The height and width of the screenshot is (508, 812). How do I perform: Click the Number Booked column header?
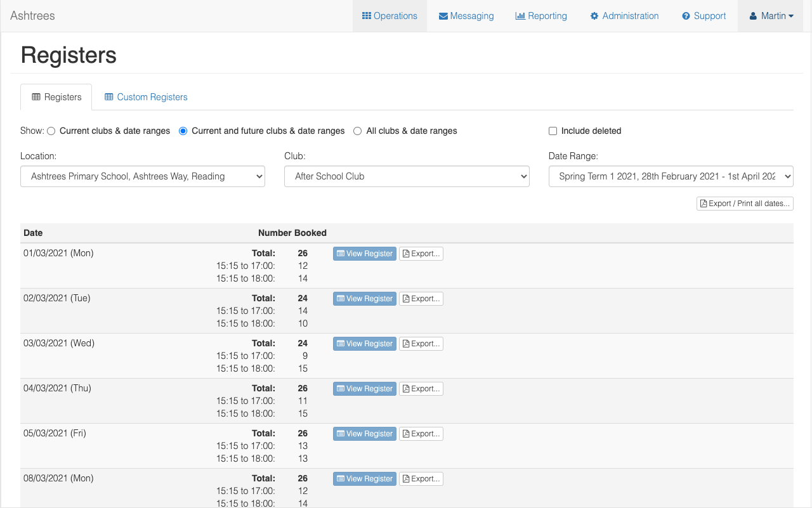click(292, 233)
